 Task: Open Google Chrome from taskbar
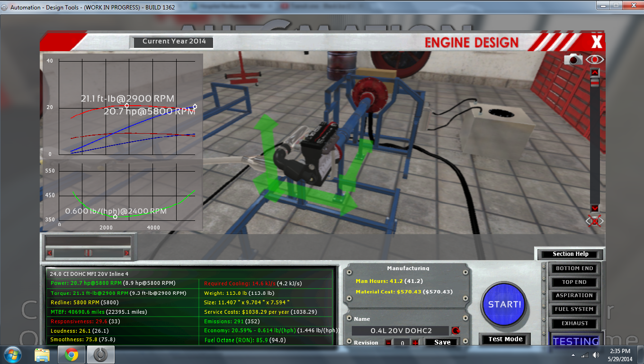72,355
